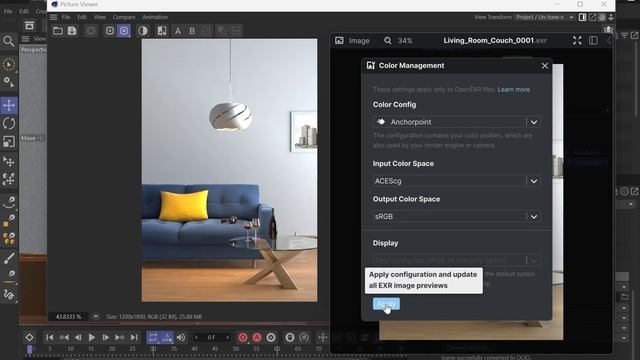The width and height of the screenshot is (640, 360).
Task: Open Picture Viewer File menu
Action: click(x=66, y=17)
